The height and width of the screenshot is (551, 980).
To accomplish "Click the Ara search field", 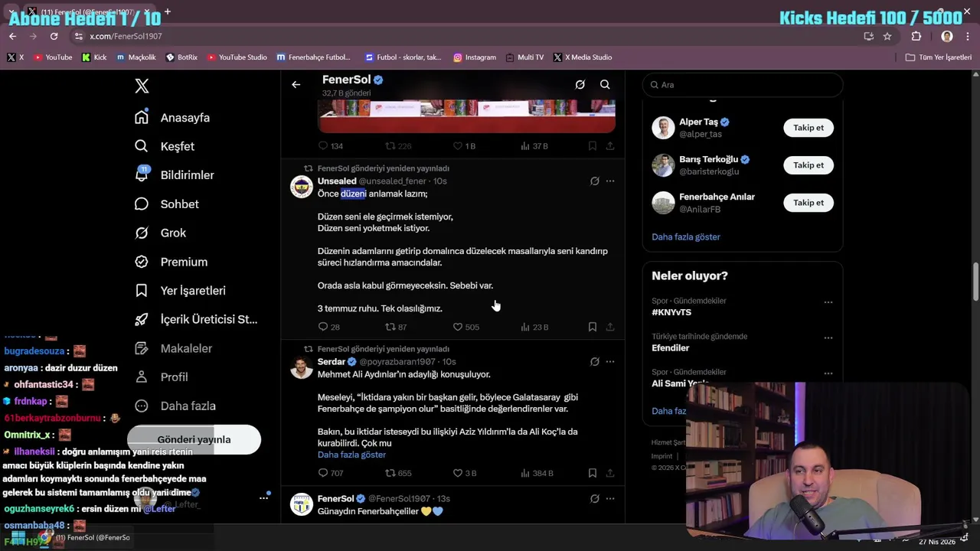I will (743, 85).
